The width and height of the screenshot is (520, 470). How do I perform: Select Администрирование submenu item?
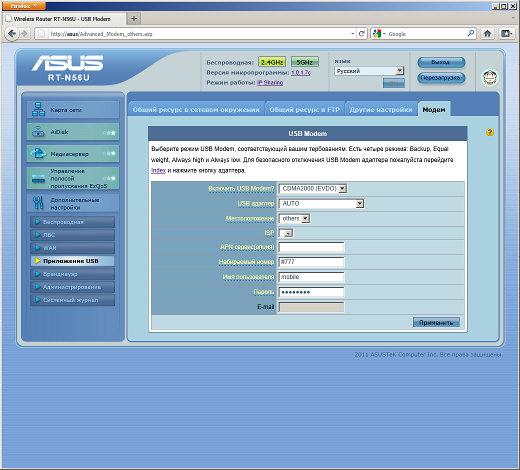73,287
